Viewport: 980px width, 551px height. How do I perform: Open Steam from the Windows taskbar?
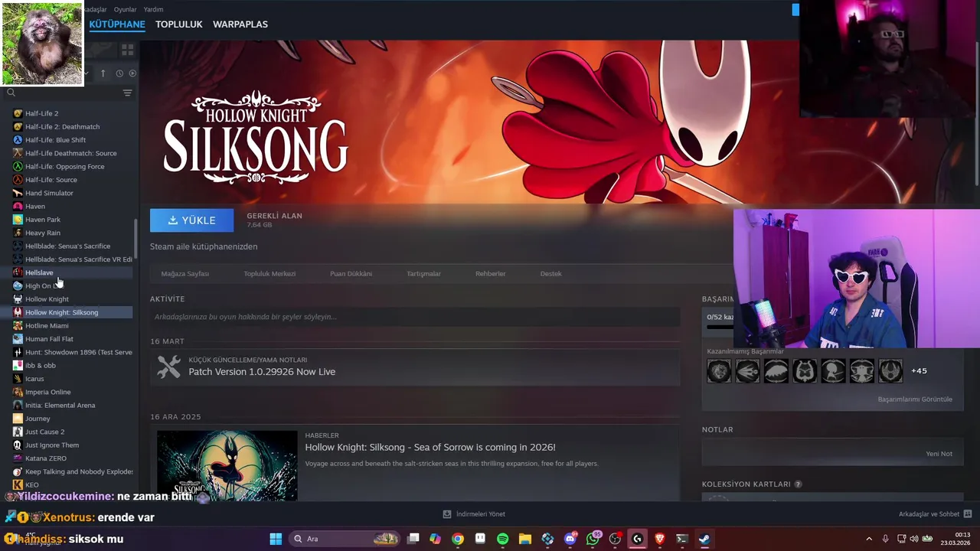[704, 539]
